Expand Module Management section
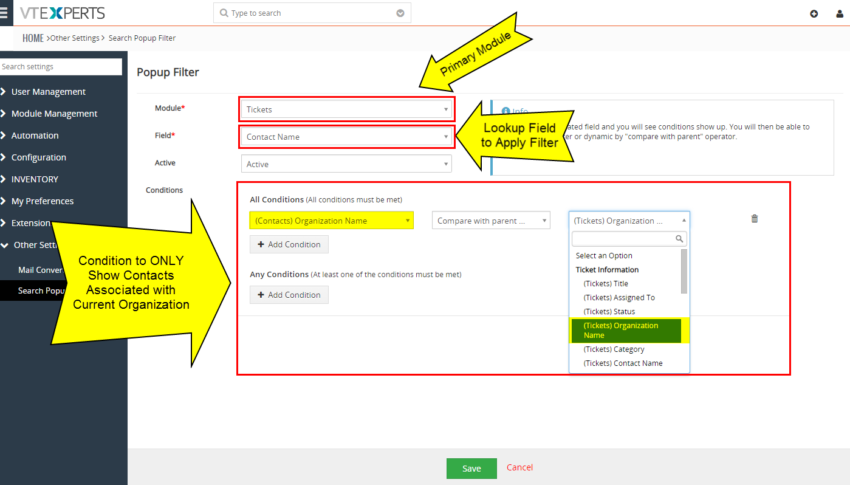This screenshot has height=485, width=850. [54, 113]
